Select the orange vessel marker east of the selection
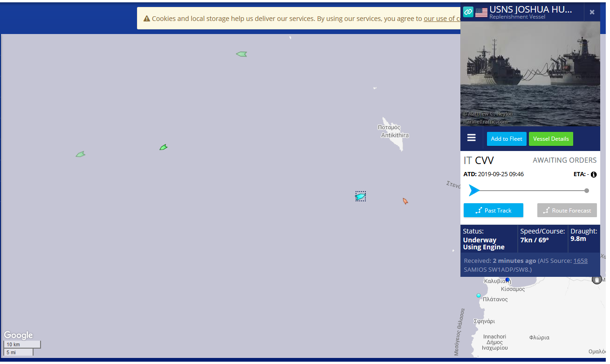This screenshot has width=610, height=364. click(405, 201)
